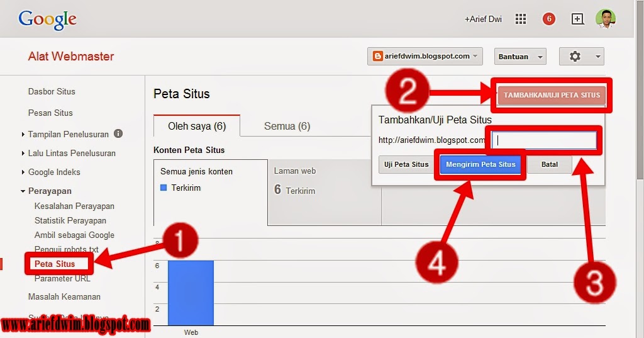This screenshot has height=338, width=644.
Task: Click the Mengirim Peta Situs button
Action: point(480,164)
